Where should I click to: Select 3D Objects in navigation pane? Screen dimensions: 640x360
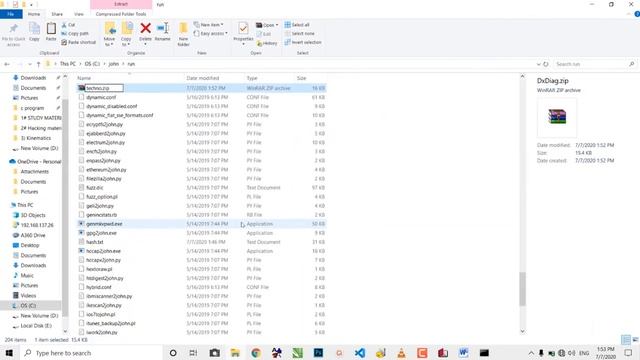click(33, 215)
